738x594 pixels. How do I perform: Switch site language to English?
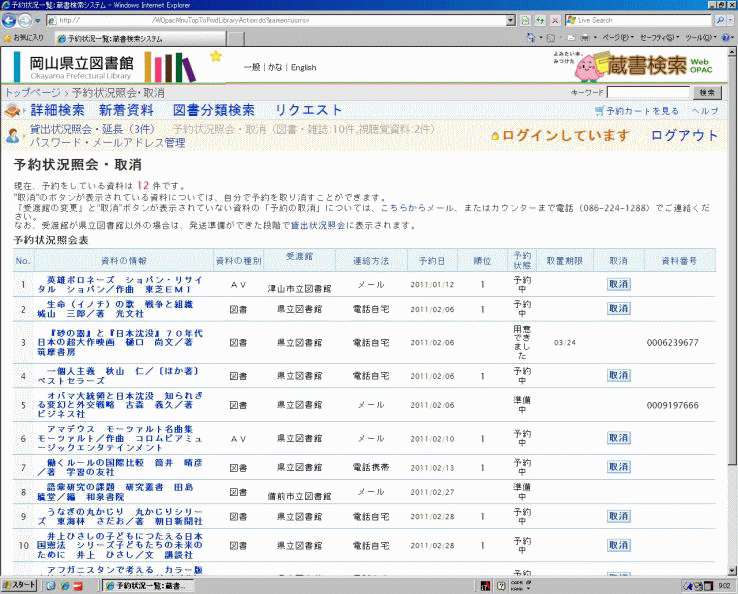(304, 67)
